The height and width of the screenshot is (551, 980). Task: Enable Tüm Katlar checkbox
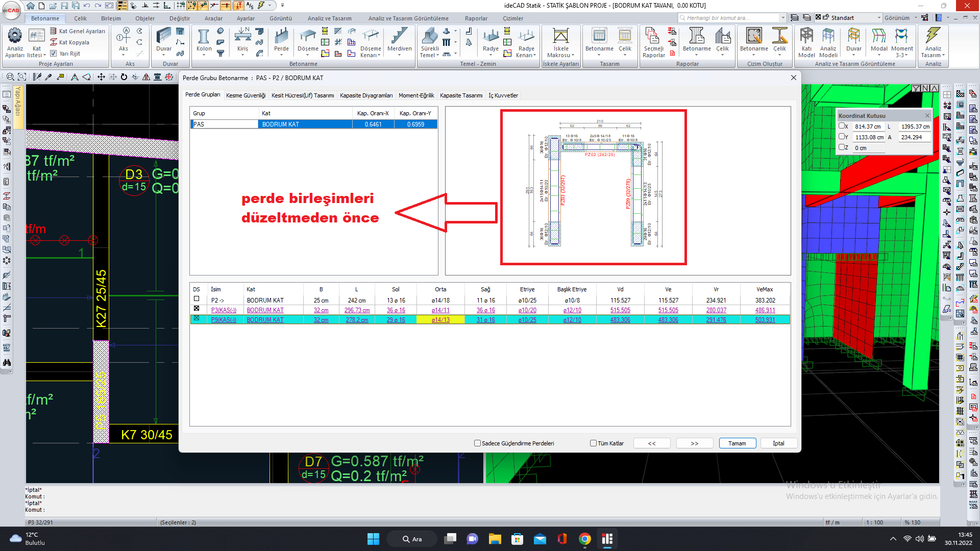pyautogui.click(x=593, y=443)
